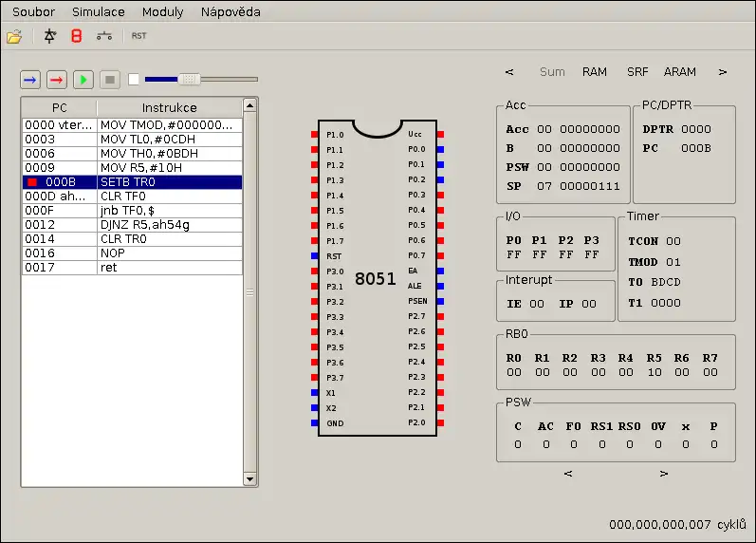
Task: Start simulation with green play button
Action: 83,80
